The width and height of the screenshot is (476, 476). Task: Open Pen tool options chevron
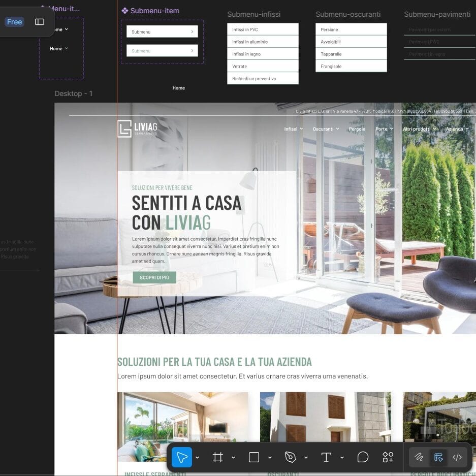(306, 458)
